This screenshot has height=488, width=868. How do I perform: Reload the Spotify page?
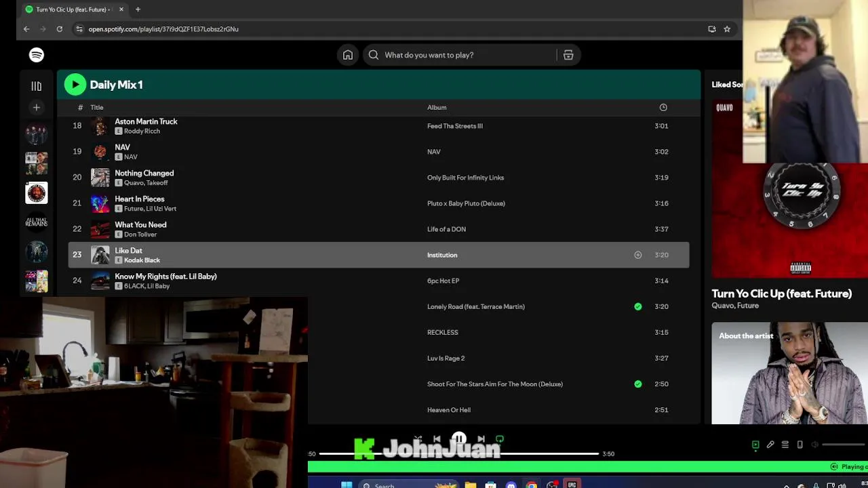click(60, 29)
